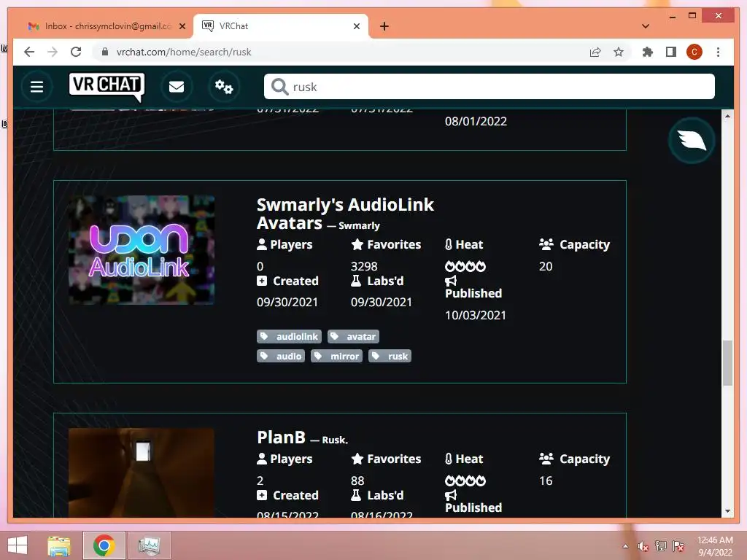
Task: Open Chrome three-dot menu
Action: click(718, 52)
